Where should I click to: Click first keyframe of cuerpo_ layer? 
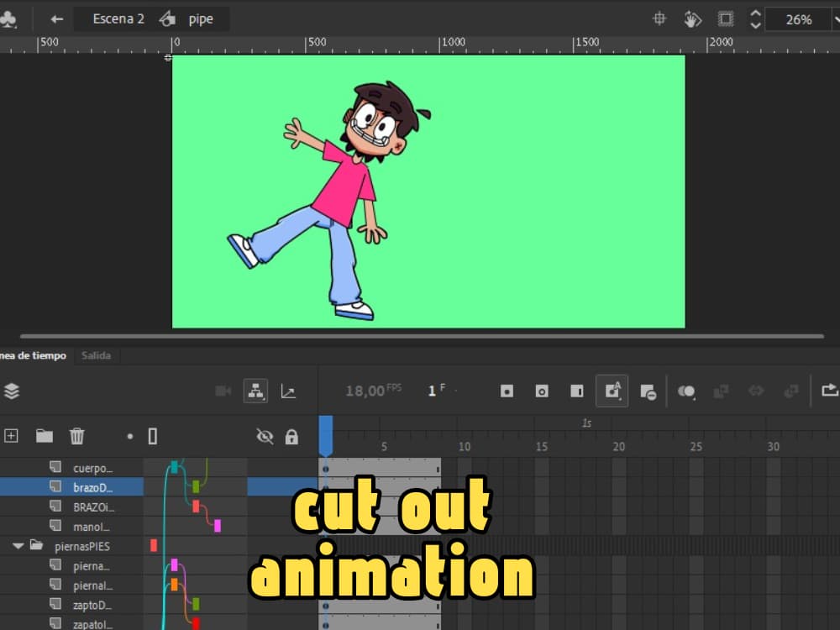[x=326, y=468]
